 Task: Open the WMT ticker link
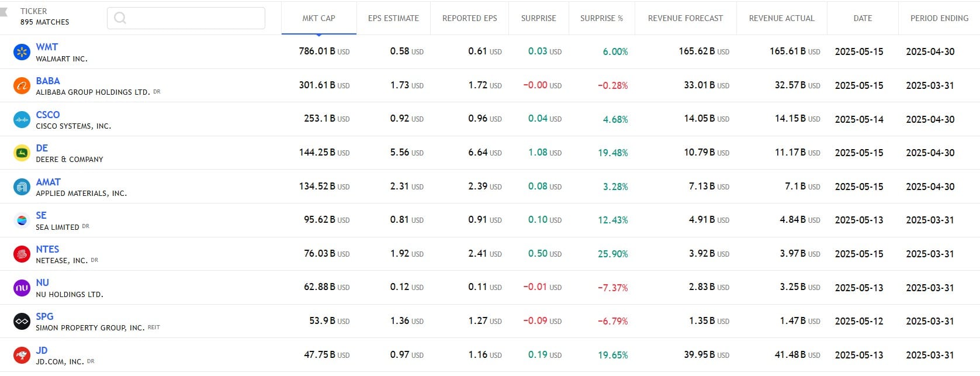(x=47, y=47)
